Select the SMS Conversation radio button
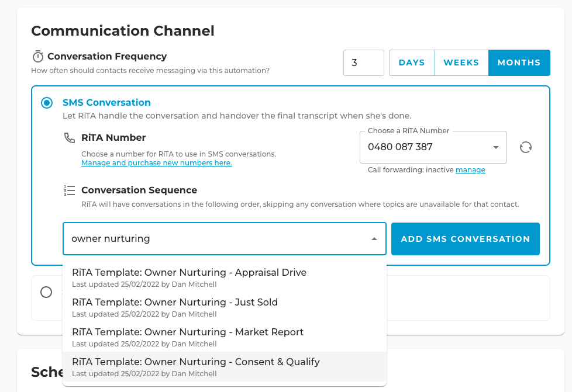The image size is (572, 392). point(47,103)
